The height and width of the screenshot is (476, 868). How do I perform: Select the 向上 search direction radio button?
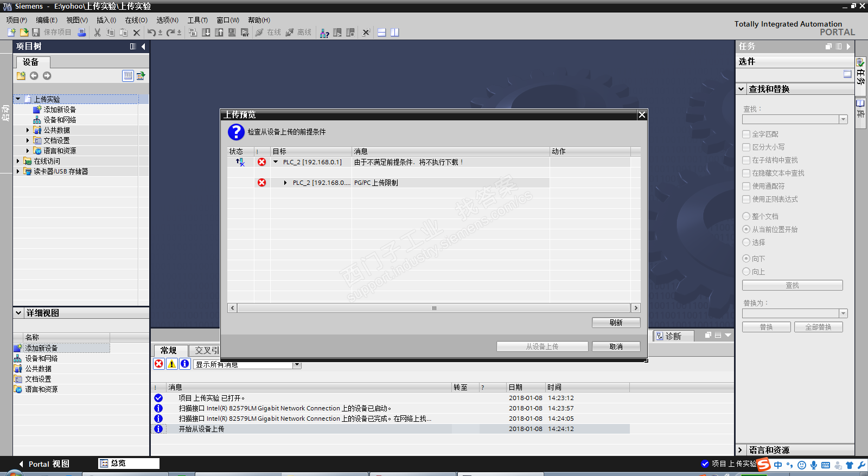[746, 272]
